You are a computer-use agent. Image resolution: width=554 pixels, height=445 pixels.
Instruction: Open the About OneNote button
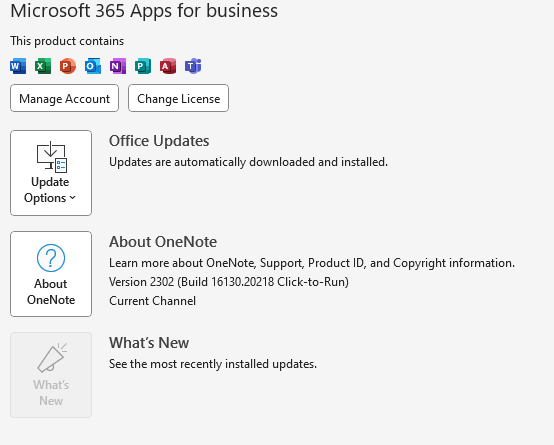(x=51, y=274)
